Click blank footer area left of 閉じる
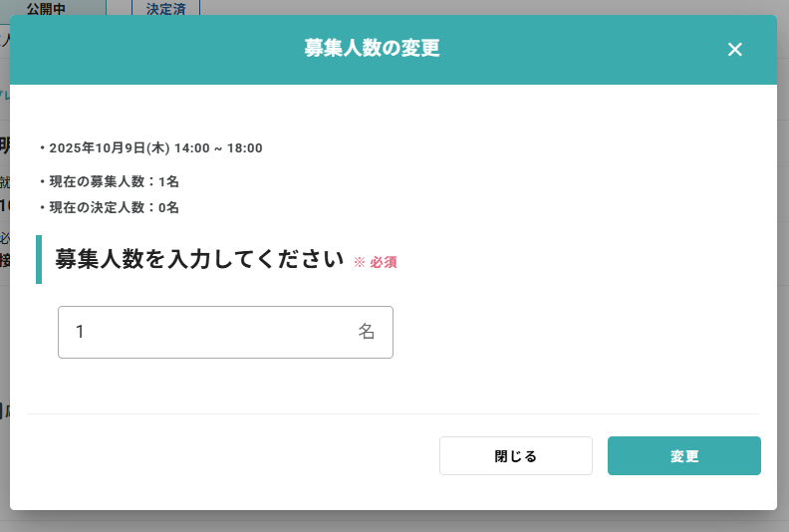The height and width of the screenshot is (532, 789). pyautogui.click(x=229, y=456)
